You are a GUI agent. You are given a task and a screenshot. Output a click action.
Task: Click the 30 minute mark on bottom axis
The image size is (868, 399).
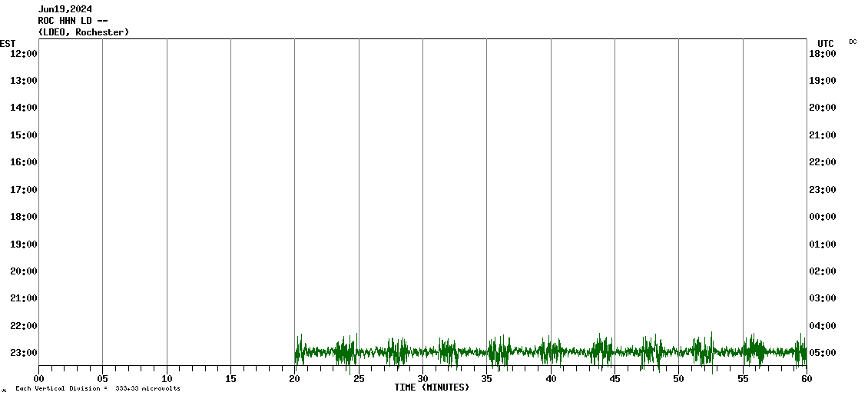click(422, 379)
